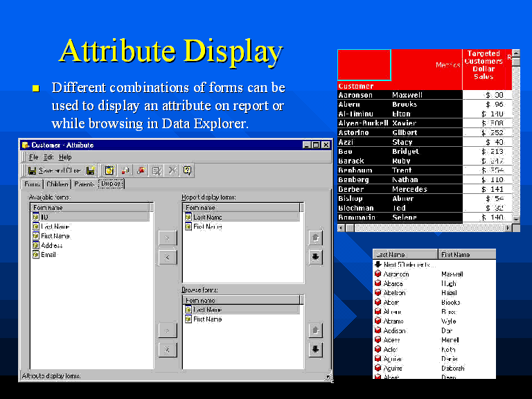Switch to the Children tab

(x=57, y=184)
